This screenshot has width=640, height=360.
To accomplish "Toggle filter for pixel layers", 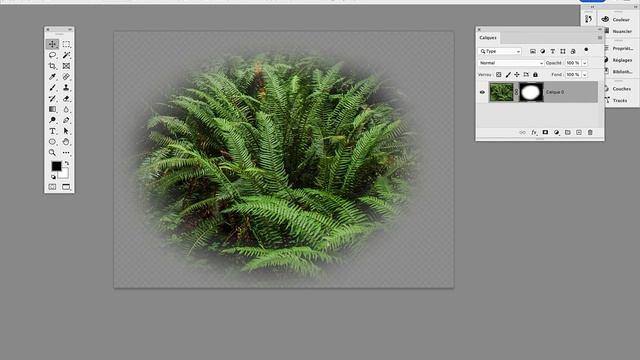I will [533, 51].
